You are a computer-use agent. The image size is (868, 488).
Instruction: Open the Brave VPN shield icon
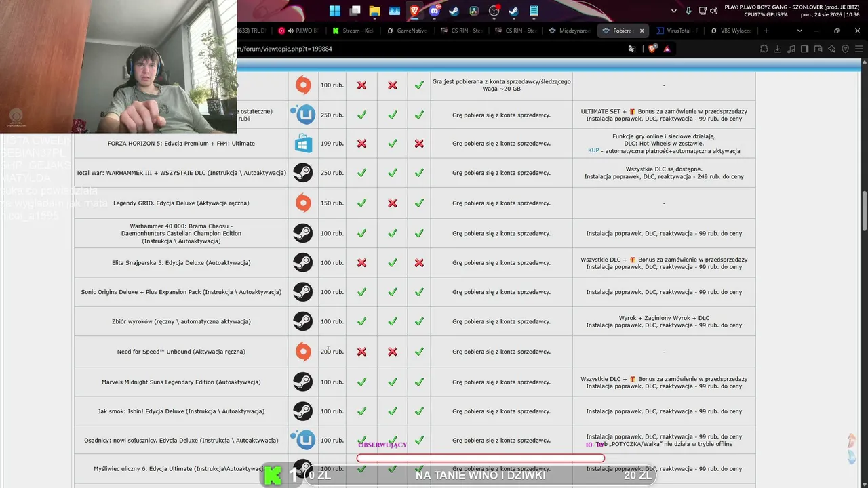click(x=846, y=49)
